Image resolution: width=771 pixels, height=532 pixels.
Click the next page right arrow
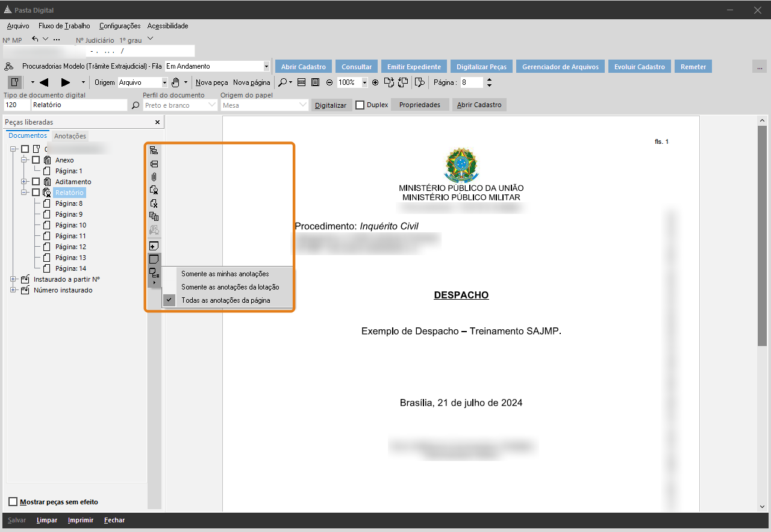pos(66,82)
